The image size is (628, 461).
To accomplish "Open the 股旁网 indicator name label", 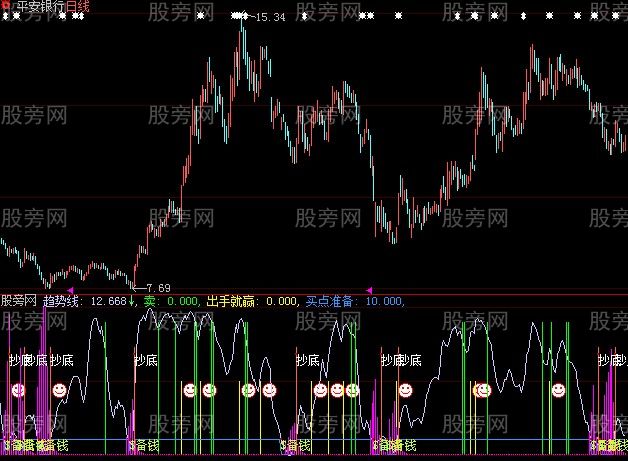I will [20, 301].
